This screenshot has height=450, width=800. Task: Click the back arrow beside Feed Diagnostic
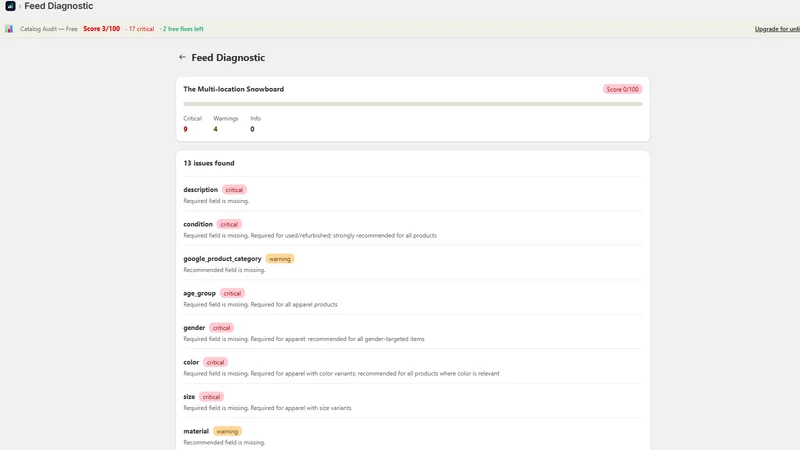pos(182,57)
